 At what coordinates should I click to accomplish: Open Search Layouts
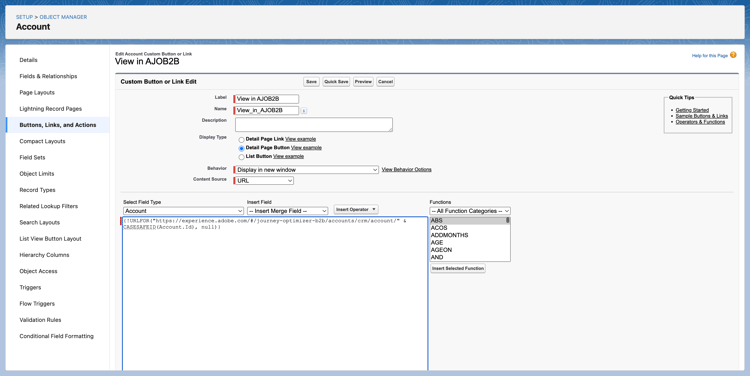coord(40,222)
